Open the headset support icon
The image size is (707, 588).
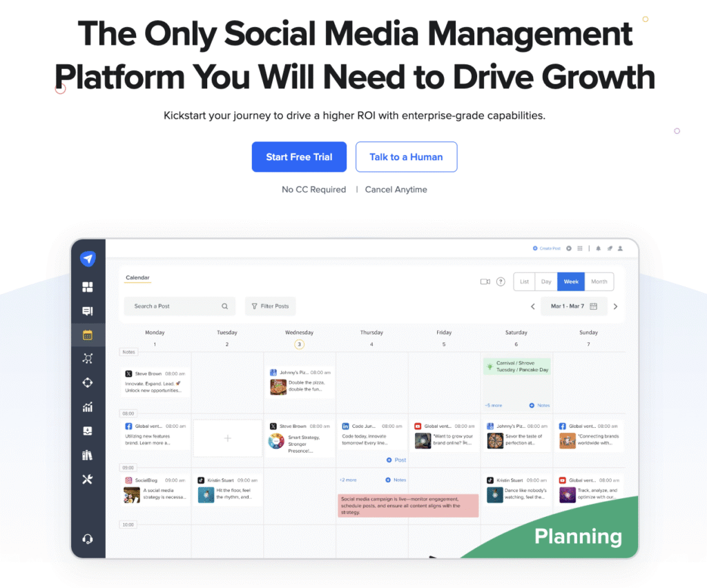pos(88,539)
